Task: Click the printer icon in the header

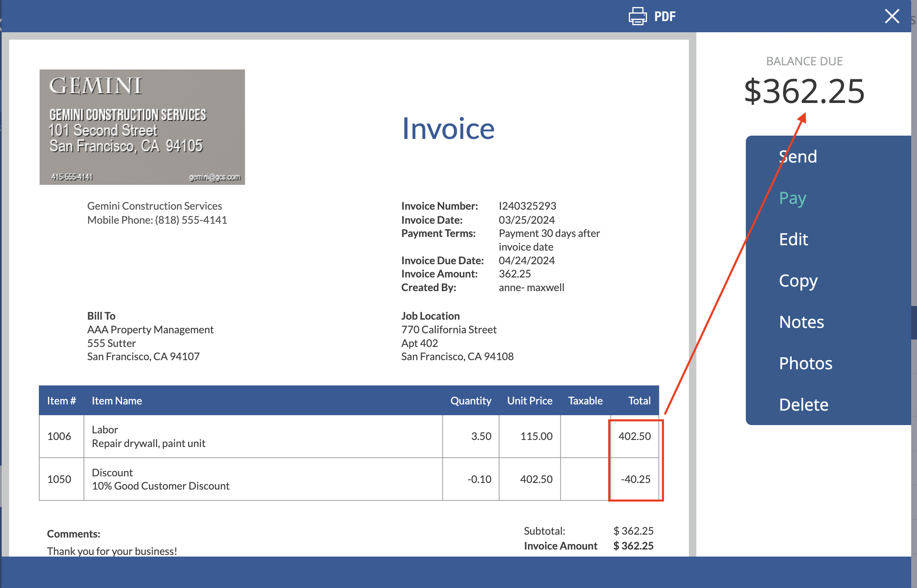Action: [x=637, y=16]
